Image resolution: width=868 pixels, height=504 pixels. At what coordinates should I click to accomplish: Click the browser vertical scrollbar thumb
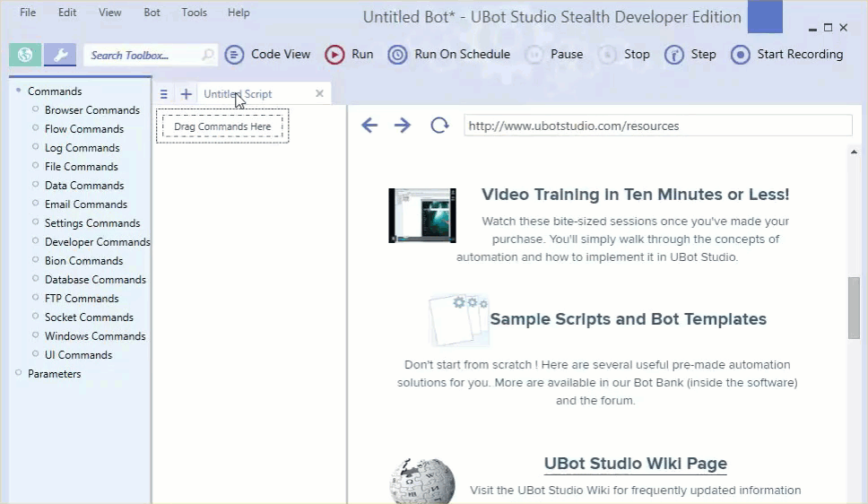tap(854, 308)
